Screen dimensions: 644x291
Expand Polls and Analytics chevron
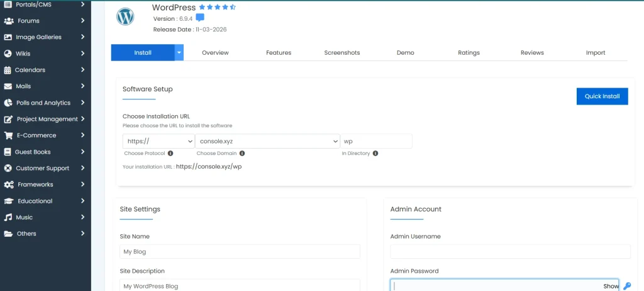(x=83, y=103)
